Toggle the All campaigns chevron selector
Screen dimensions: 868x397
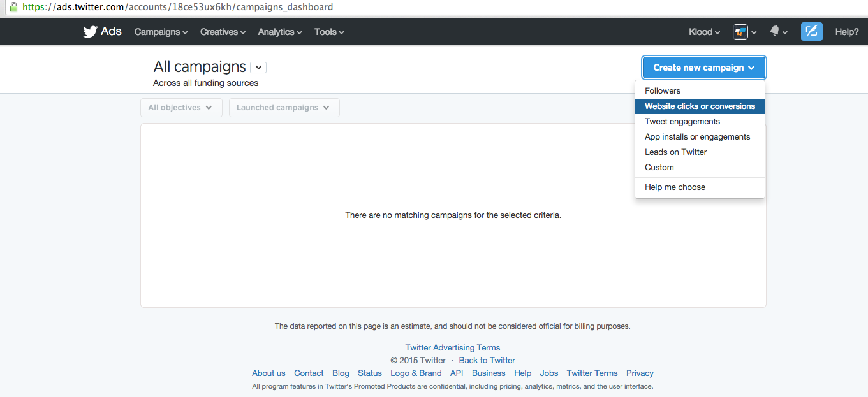[258, 68]
